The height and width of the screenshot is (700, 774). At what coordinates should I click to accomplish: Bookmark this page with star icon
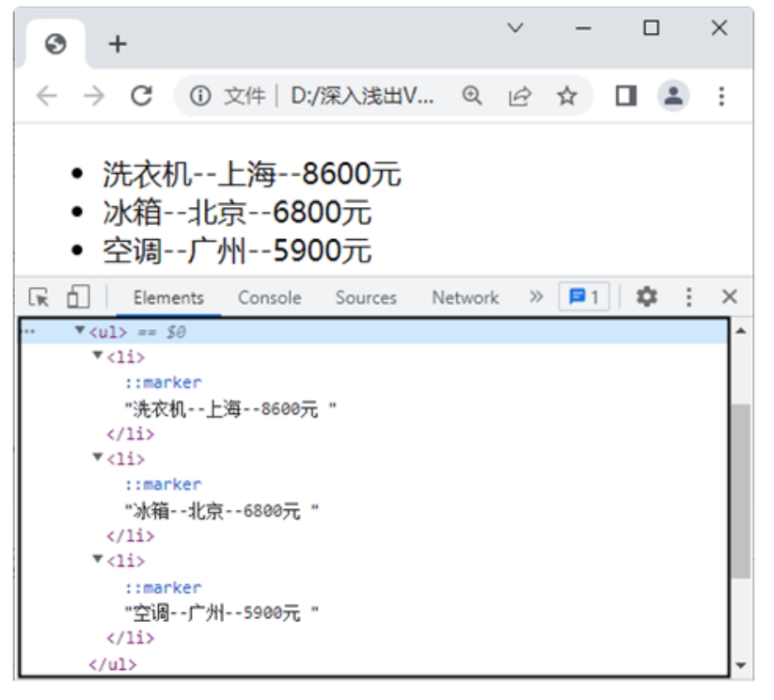click(566, 96)
